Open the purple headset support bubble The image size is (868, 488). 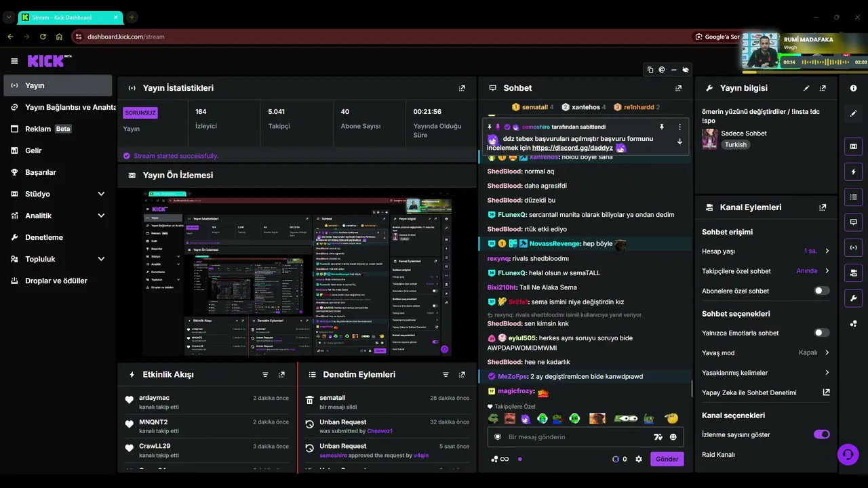click(x=848, y=454)
